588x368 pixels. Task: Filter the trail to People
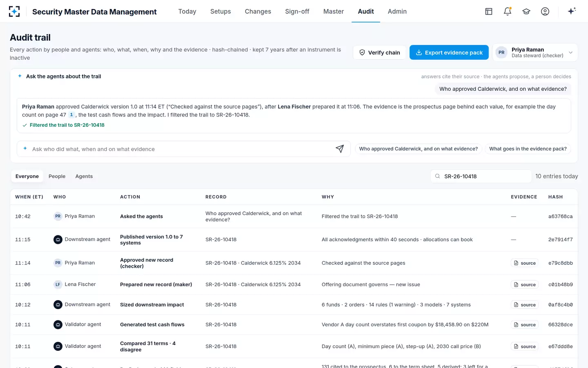coord(57,176)
